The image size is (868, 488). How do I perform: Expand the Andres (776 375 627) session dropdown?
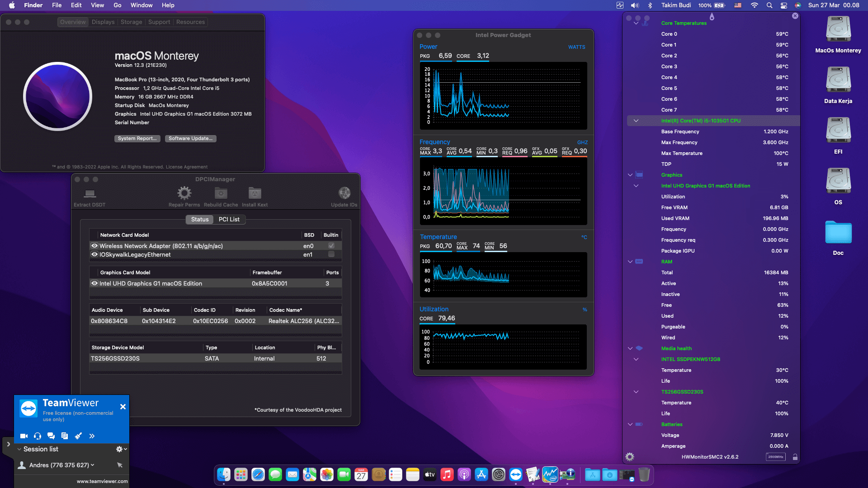pyautogui.click(x=92, y=465)
